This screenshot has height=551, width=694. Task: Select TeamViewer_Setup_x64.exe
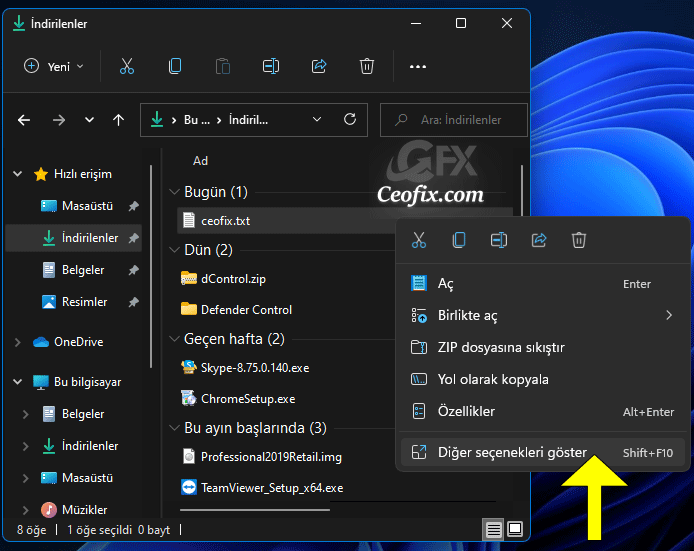272,488
